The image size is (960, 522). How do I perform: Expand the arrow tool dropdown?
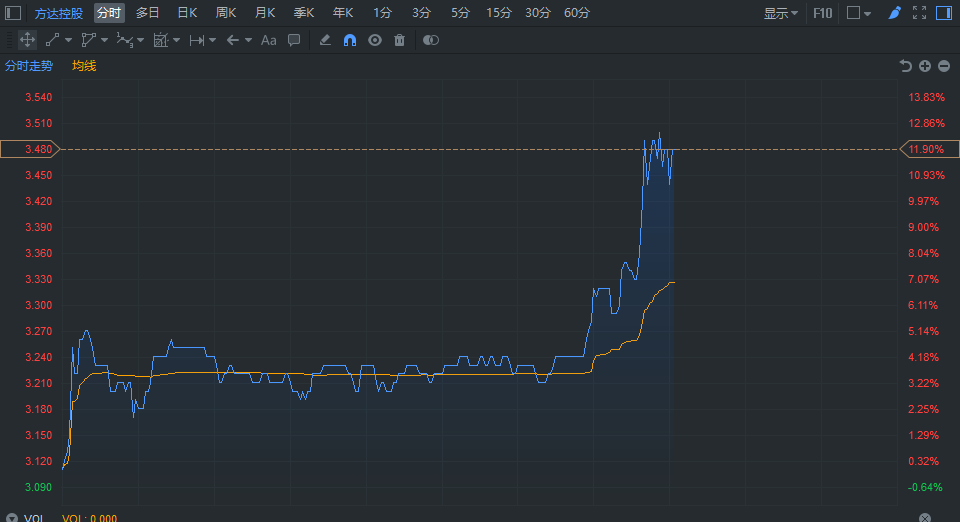pos(245,40)
